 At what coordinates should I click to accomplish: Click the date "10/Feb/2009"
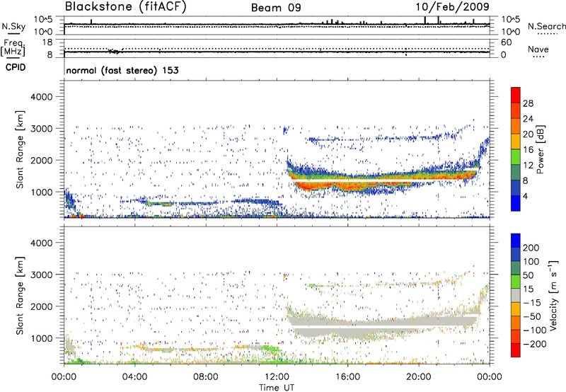coord(452,7)
